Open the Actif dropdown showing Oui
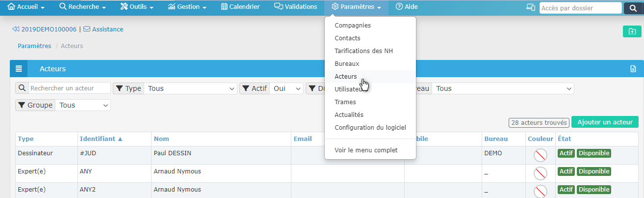Screen dimensions: 644x198 (x=287, y=88)
